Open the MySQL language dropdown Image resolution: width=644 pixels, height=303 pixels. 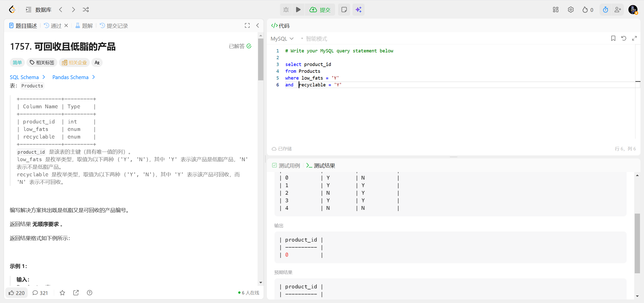pyautogui.click(x=282, y=39)
